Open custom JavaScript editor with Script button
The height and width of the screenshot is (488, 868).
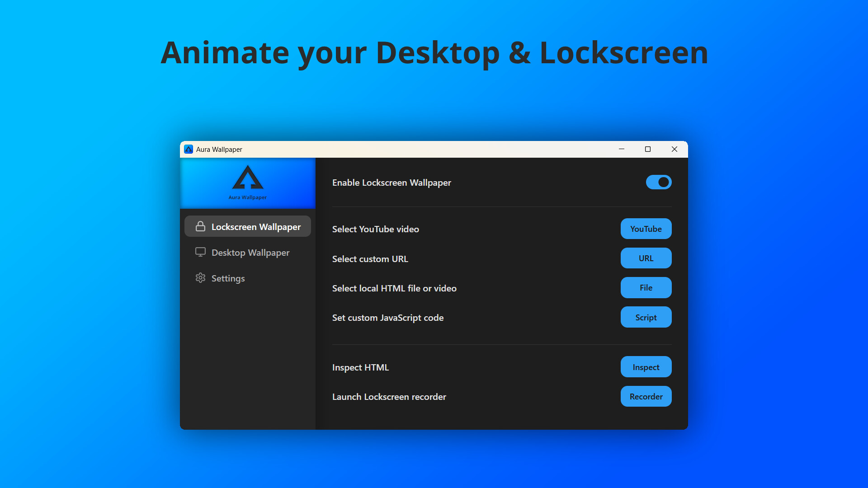pos(646,317)
